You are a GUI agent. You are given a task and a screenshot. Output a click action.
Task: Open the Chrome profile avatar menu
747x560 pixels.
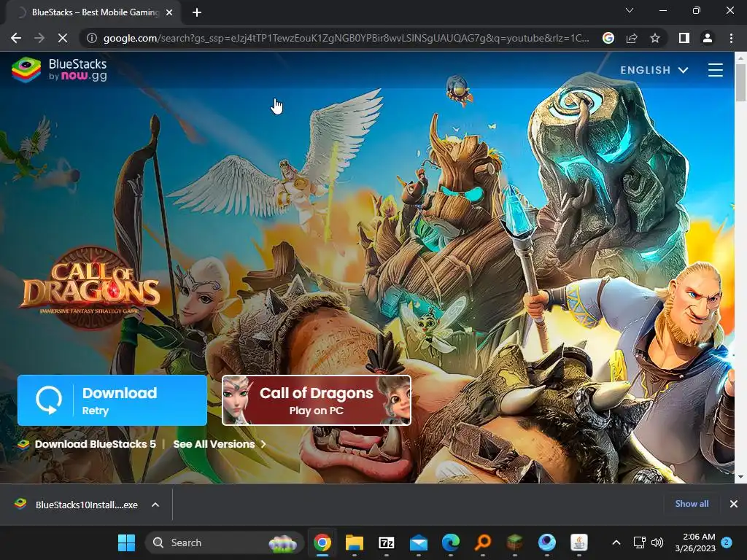coord(708,38)
